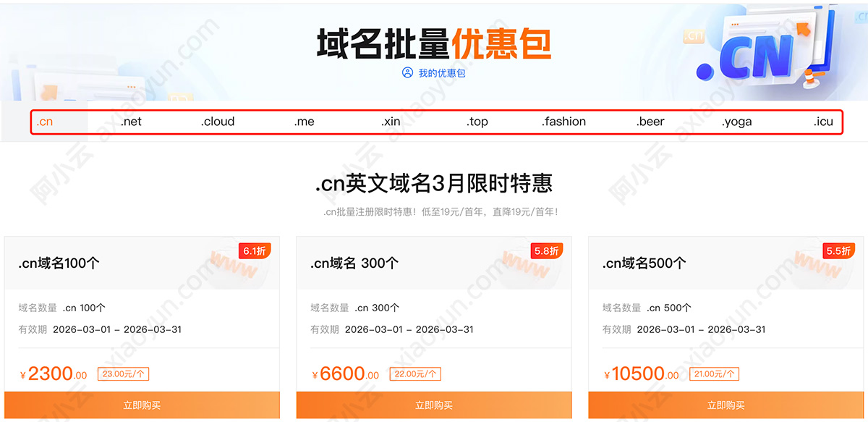
Task: Click the ¥2300.00 price
Action: click(x=54, y=374)
